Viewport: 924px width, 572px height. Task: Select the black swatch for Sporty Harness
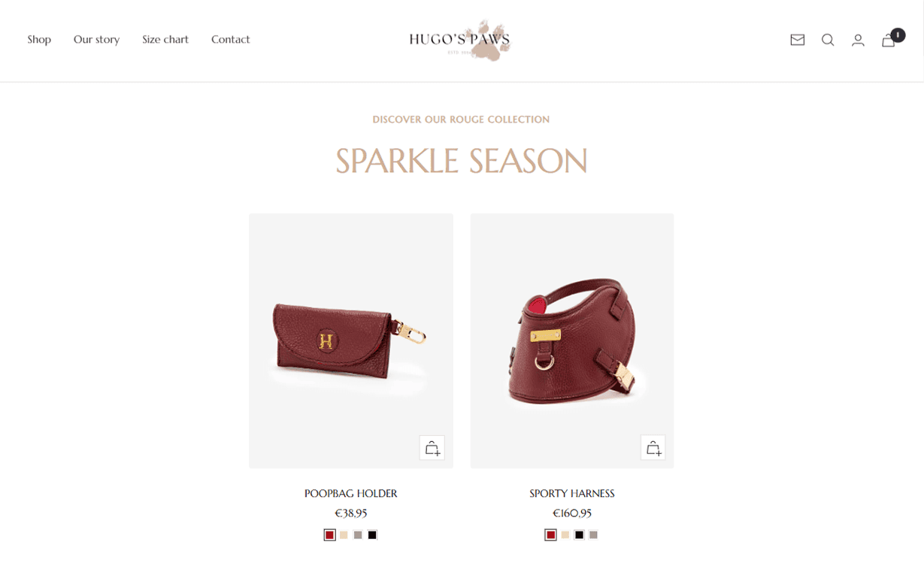click(x=579, y=535)
